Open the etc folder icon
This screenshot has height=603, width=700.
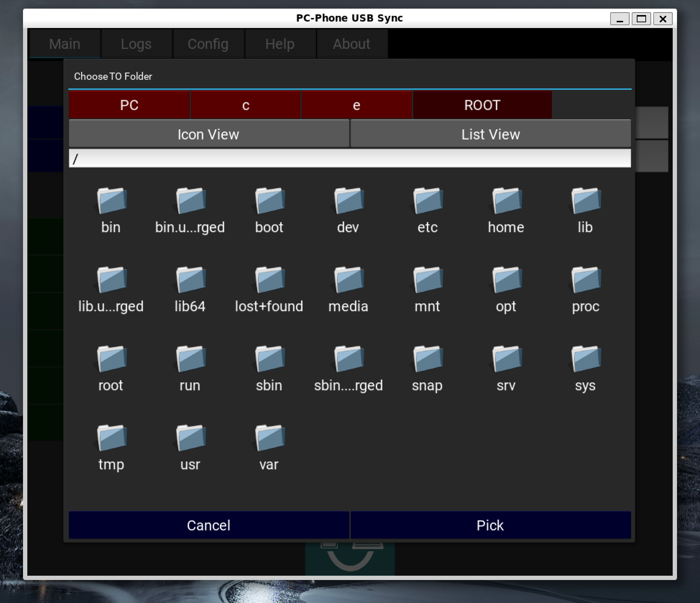tap(427, 201)
